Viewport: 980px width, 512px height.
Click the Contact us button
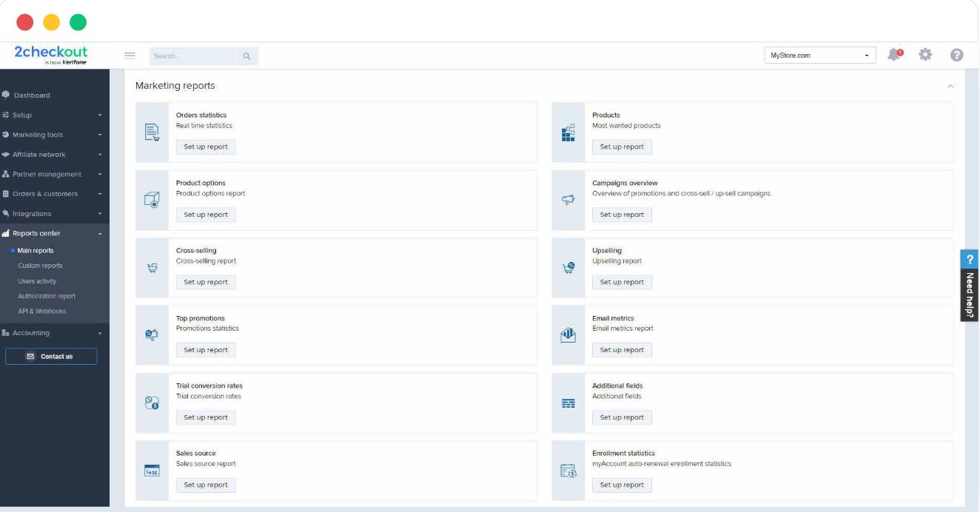pyautogui.click(x=51, y=357)
